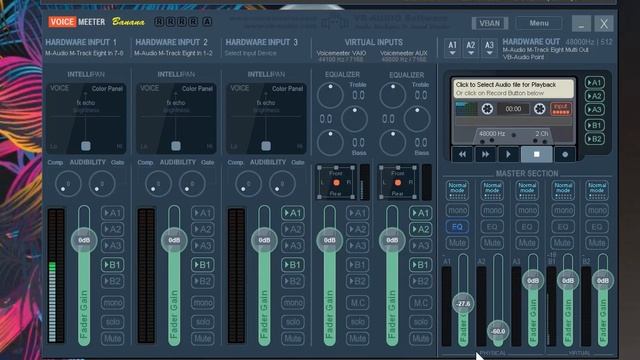Mute the B1 master bus
Image resolution: width=640 pixels, height=360 pixels.
point(562,243)
